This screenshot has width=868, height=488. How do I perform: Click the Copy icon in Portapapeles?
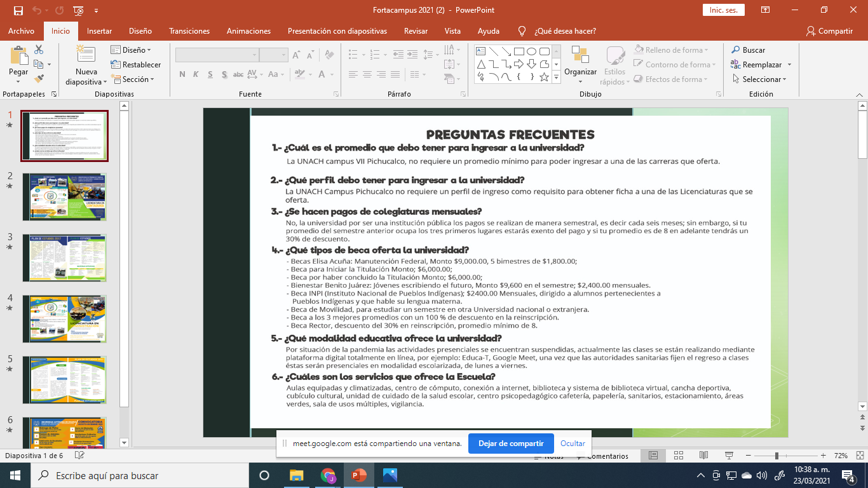coord(39,64)
